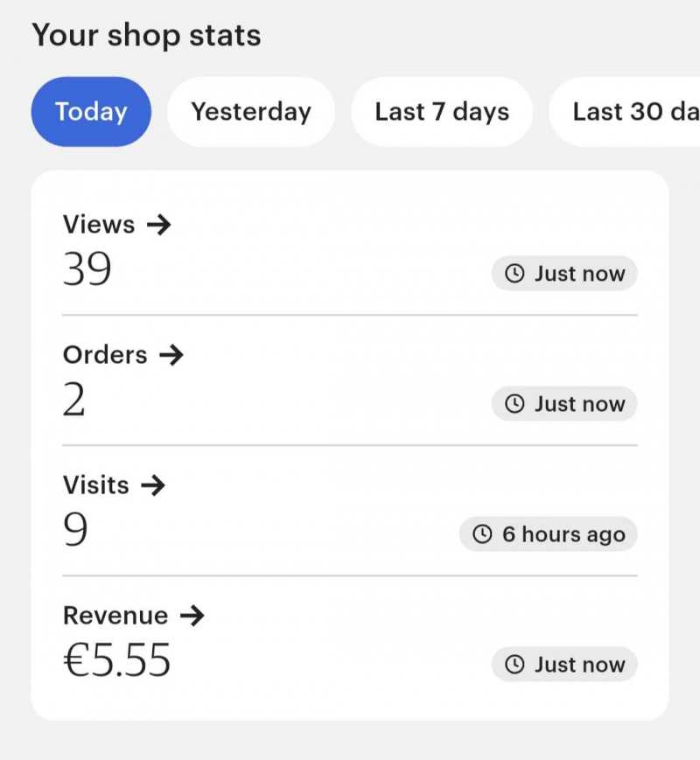Open the Views stats link
700x760 pixels.
tap(99, 225)
